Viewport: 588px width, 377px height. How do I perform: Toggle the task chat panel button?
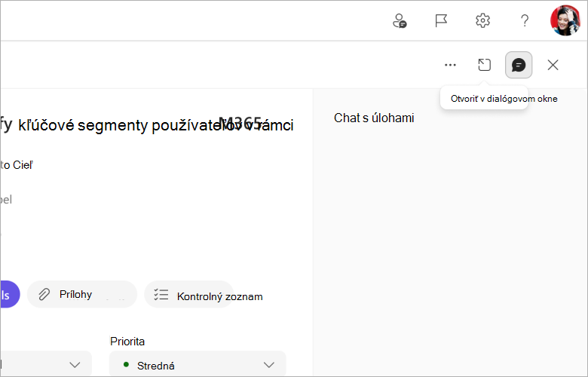519,65
